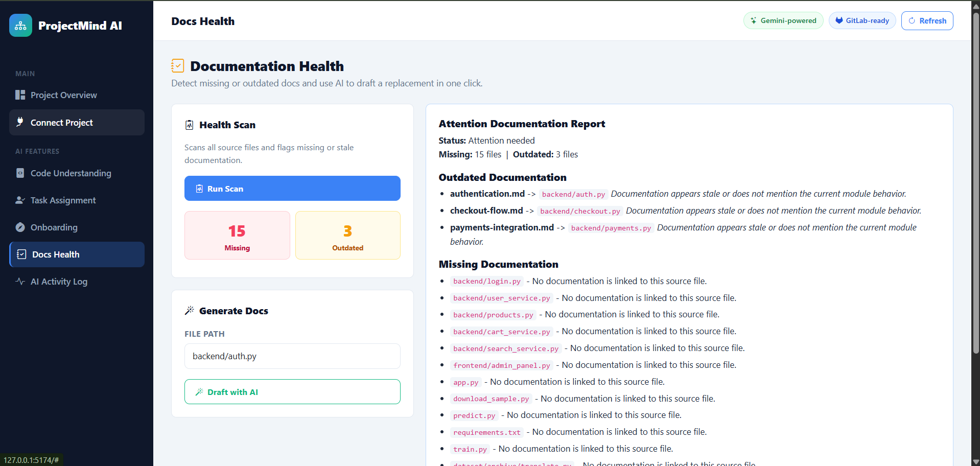Click the Code Understanding file icon
Image resolution: width=980 pixels, height=466 pixels.
(20, 173)
